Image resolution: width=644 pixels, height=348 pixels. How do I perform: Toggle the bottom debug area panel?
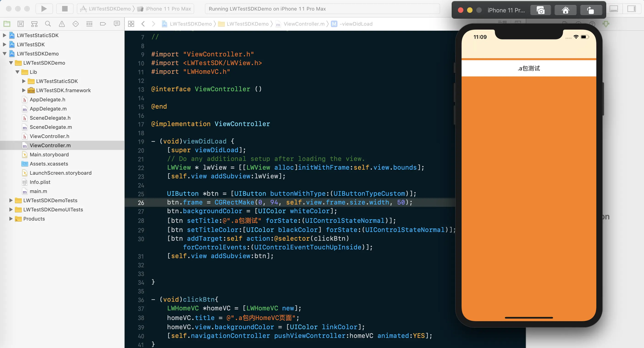pos(614,9)
